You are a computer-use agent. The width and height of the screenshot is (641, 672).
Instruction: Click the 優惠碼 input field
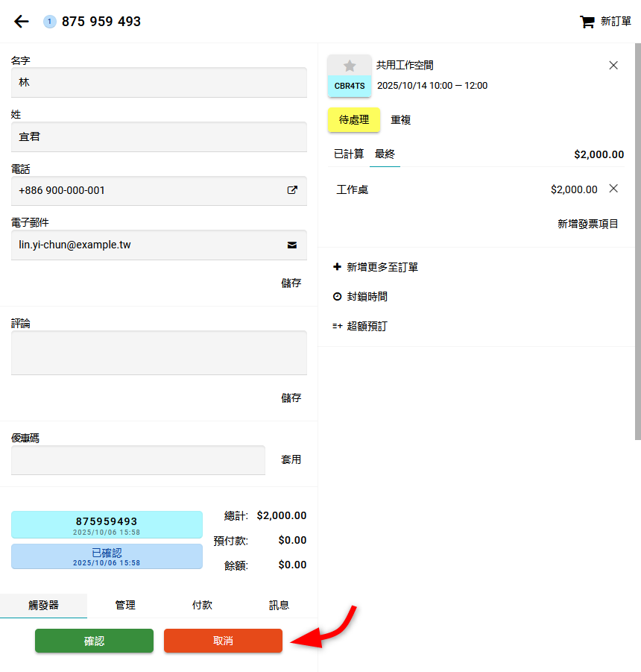tap(138, 460)
